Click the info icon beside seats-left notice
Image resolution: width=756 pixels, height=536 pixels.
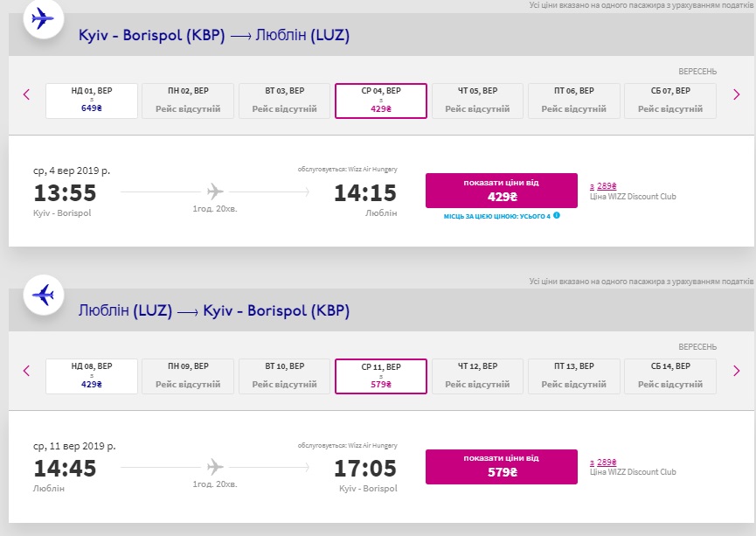(556, 215)
